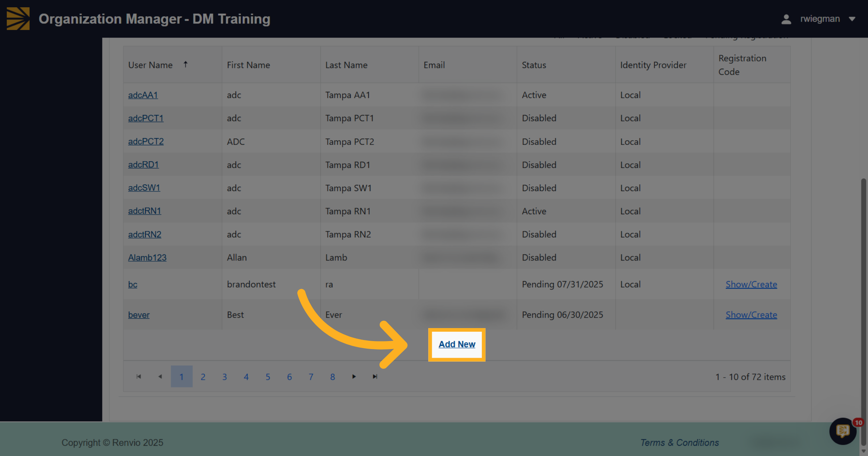
Task: Open user bc
Action: [x=133, y=284]
